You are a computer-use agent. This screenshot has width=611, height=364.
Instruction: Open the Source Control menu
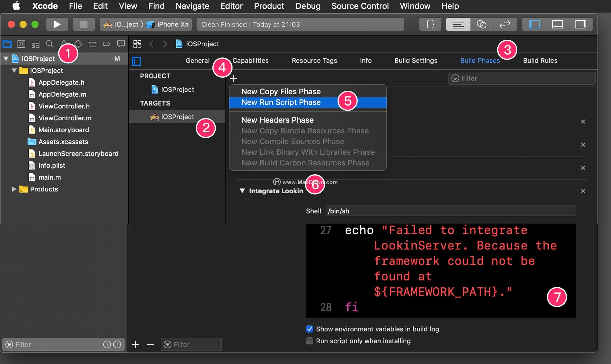click(x=360, y=6)
